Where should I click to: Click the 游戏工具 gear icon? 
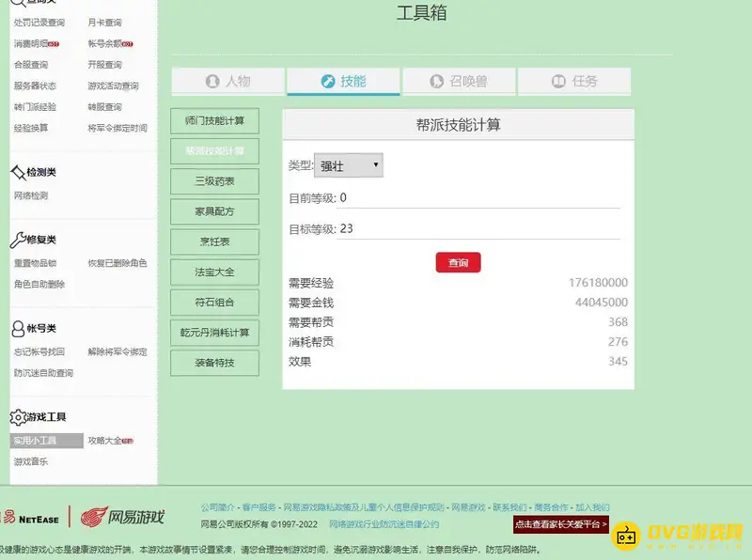click(18, 417)
